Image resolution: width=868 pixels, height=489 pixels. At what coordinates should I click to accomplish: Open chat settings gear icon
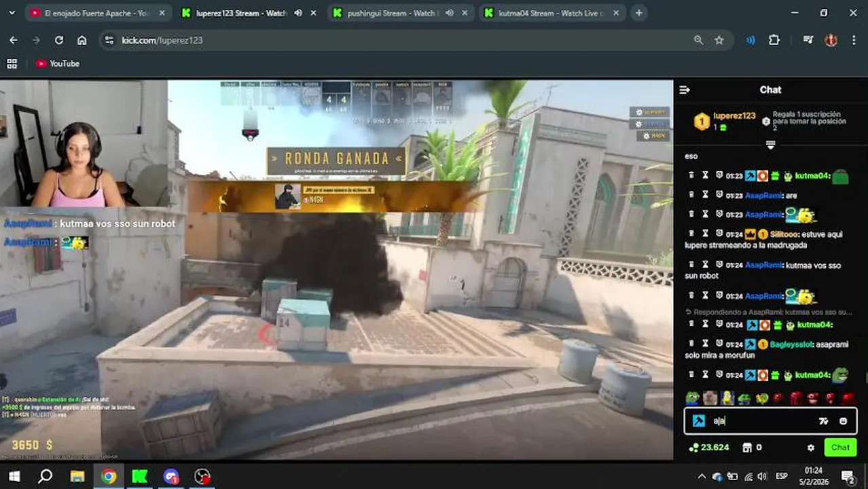(810, 448)
